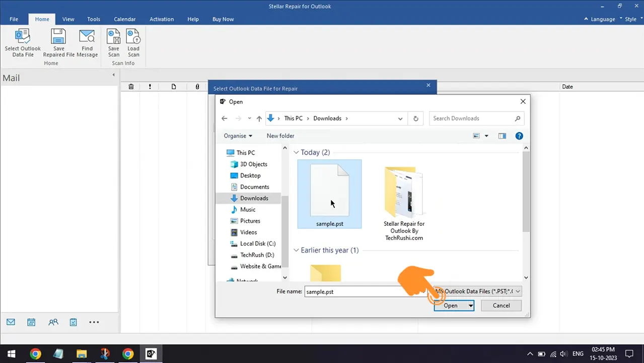Collapse the Today (2) group

(x=297, y=152)
